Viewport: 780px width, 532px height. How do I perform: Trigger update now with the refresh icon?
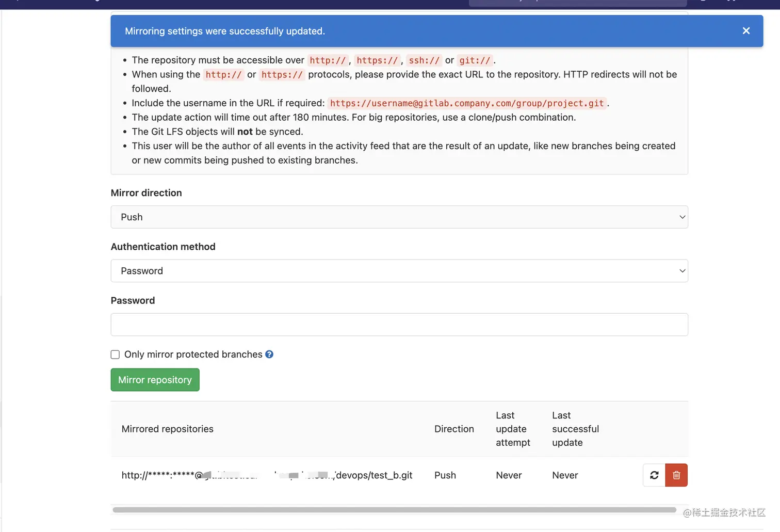(654, 475)
